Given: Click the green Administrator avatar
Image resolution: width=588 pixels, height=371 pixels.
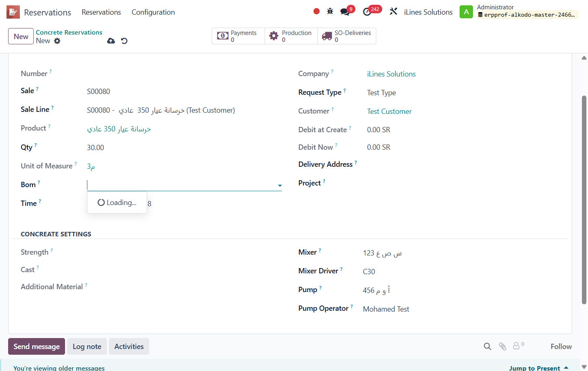Looking at the screenshot, I should (466, 12).
